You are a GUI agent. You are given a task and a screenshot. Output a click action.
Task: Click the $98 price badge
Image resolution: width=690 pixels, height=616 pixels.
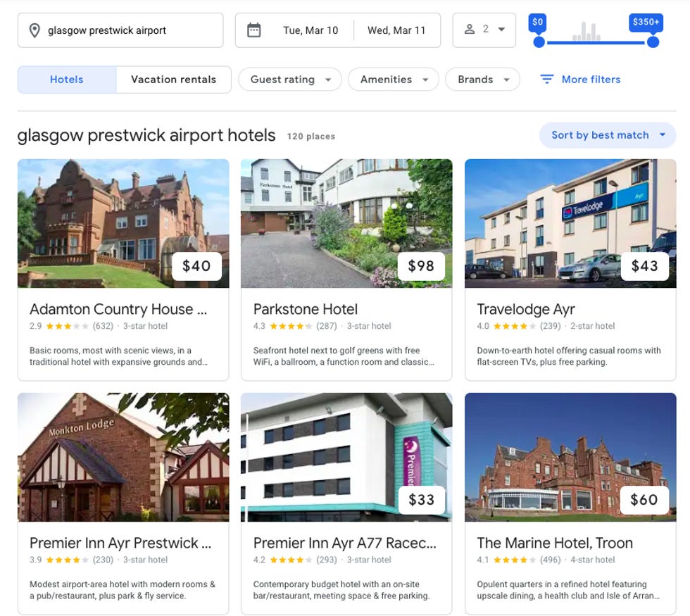[421, 266]
